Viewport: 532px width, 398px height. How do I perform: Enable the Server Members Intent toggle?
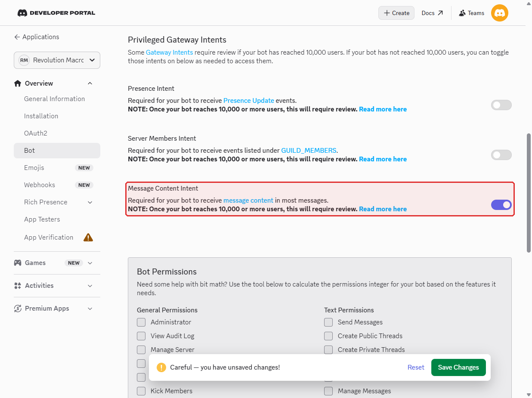(x=501, y=155)
